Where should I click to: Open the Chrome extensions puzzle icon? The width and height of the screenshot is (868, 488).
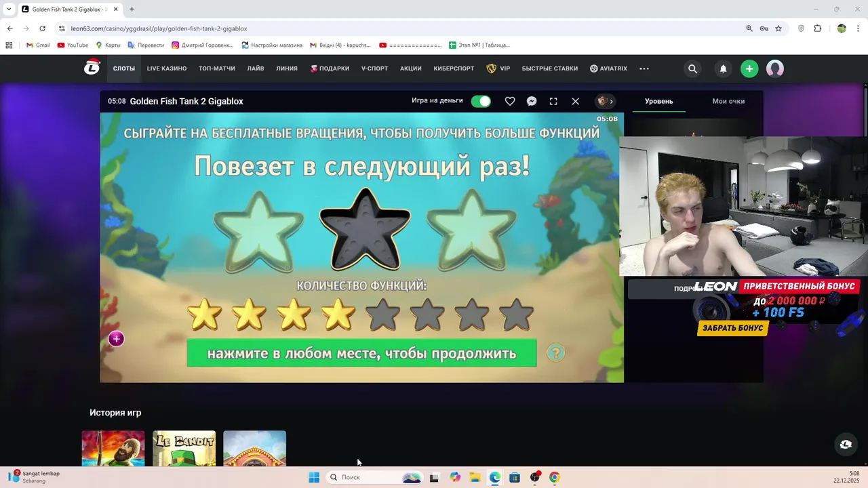tap(817, 28)
